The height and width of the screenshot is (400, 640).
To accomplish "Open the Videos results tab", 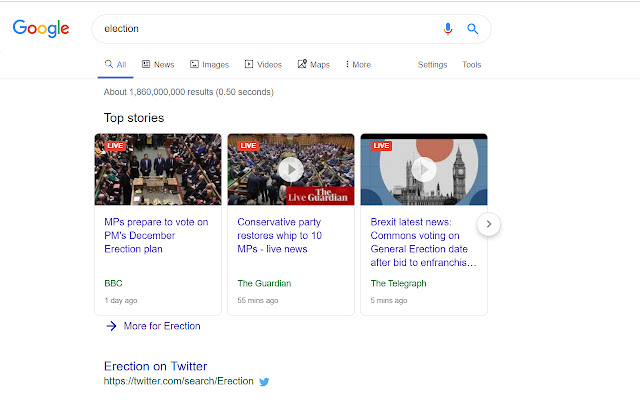I will point(263,65).
